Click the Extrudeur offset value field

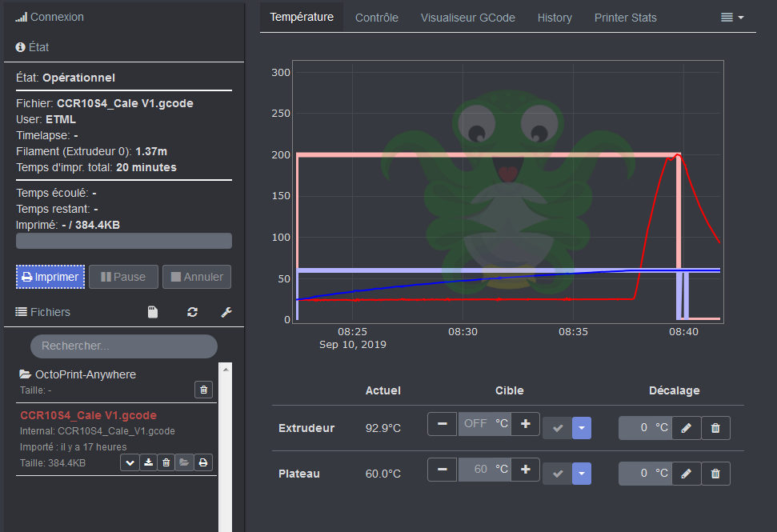(645, 428)
